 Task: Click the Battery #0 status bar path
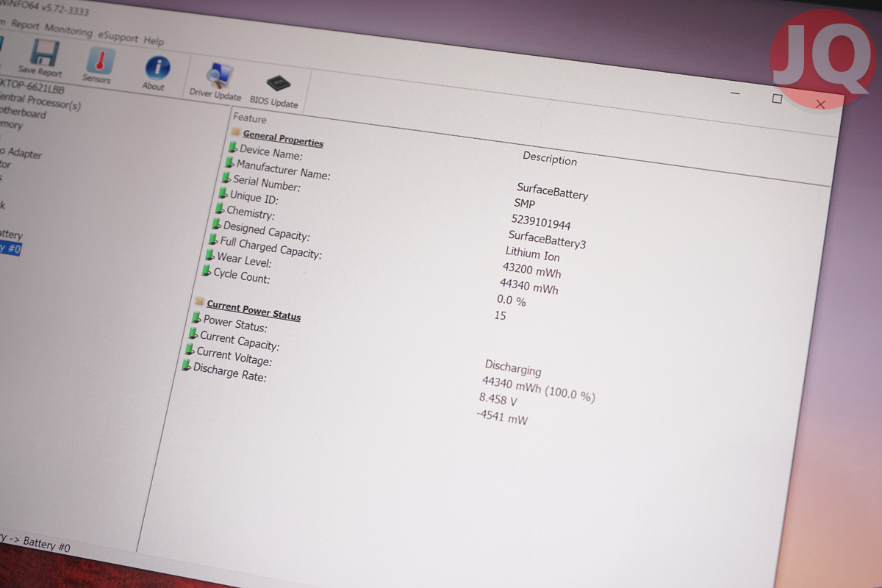(x=35, y=542)
